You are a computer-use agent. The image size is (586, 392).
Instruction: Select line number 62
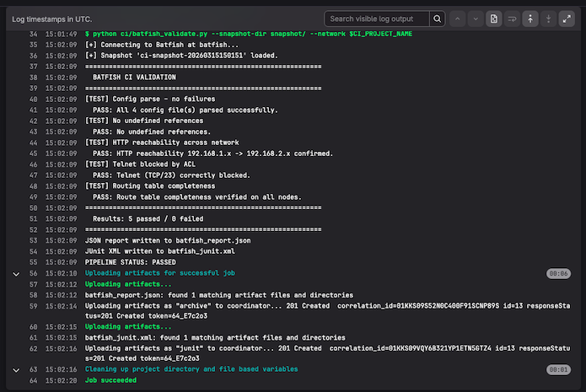tap(33, 349)
